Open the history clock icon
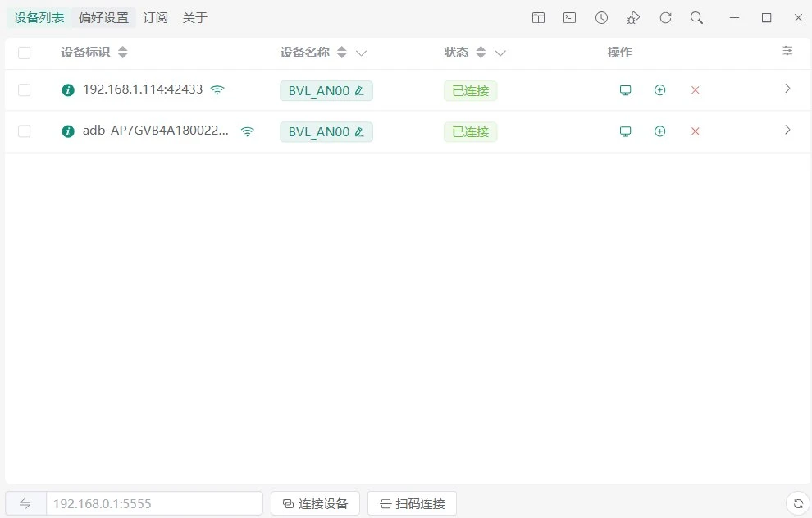The height and width of the screenshot is (518, 812). coord(601,18)
